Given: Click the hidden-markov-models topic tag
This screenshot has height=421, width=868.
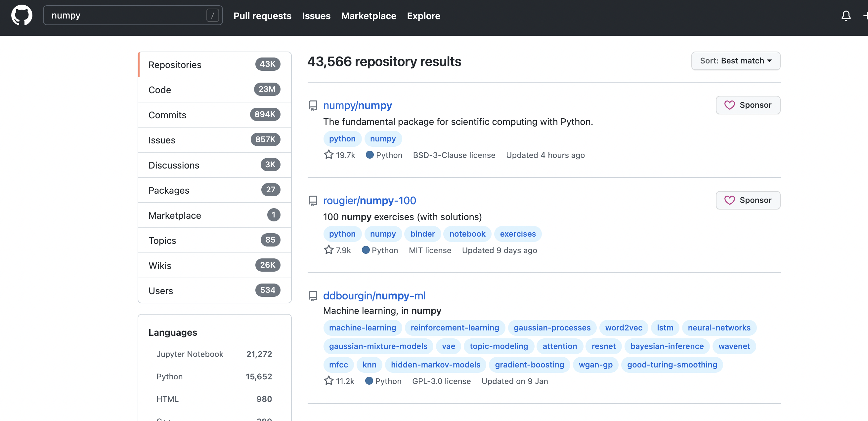Looking at the screenshot, I should pyautogui.click(x=435, y=365).
